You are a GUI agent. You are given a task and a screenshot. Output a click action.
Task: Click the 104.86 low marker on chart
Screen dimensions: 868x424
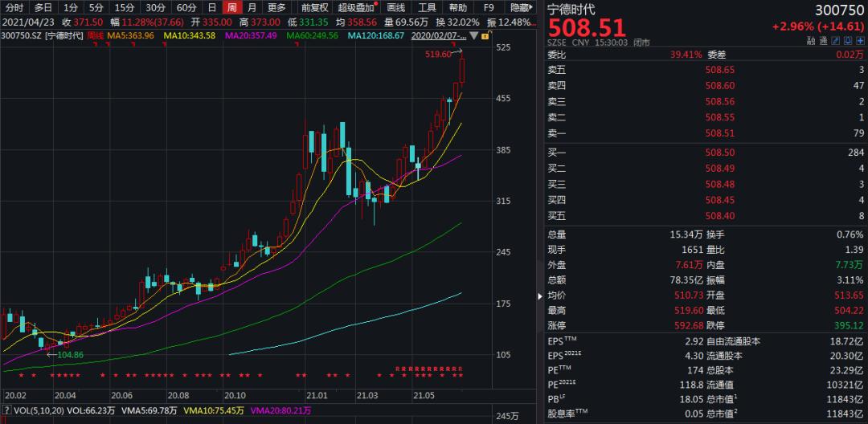[x=70, y=355]
